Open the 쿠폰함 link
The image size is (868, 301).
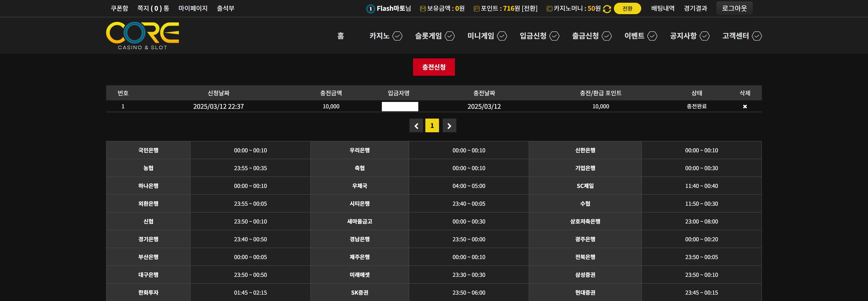[119, 8]
